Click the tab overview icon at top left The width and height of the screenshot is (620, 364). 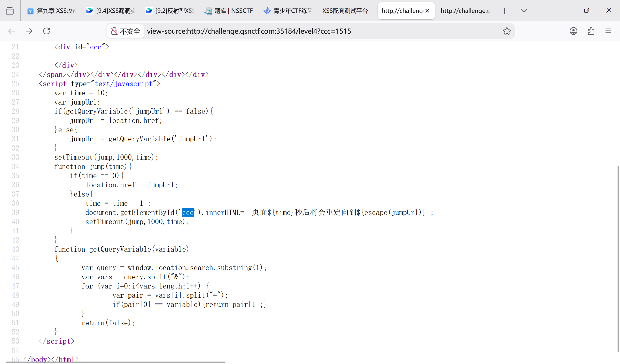(10, 11)
